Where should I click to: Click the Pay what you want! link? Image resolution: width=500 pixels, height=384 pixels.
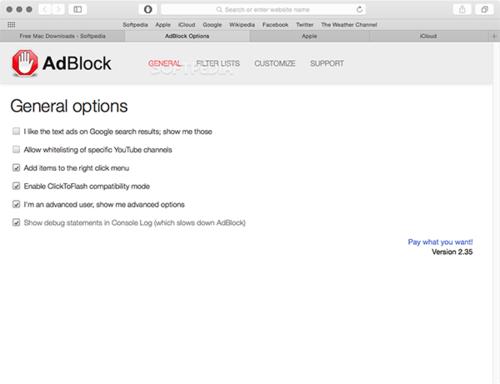(x=440, y=242)
